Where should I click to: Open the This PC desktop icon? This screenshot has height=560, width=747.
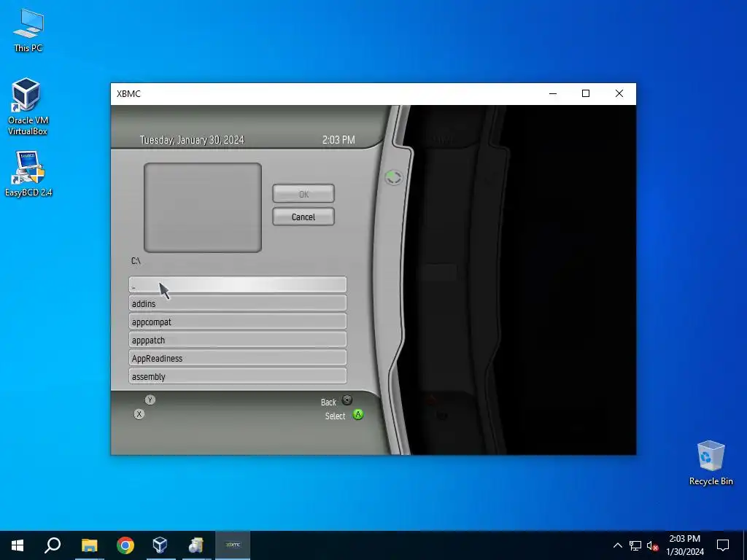pos(28,31)
